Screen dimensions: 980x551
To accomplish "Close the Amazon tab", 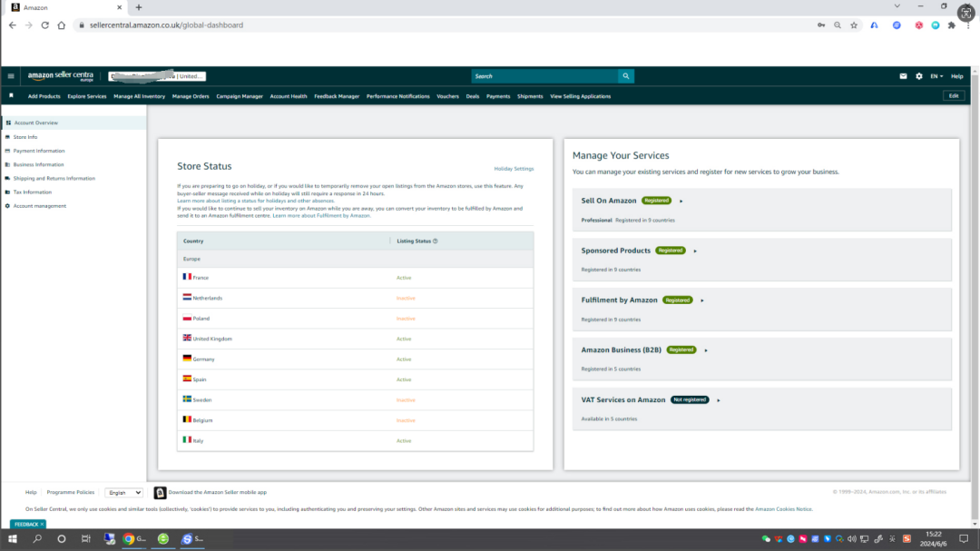I will pos(120,7).
